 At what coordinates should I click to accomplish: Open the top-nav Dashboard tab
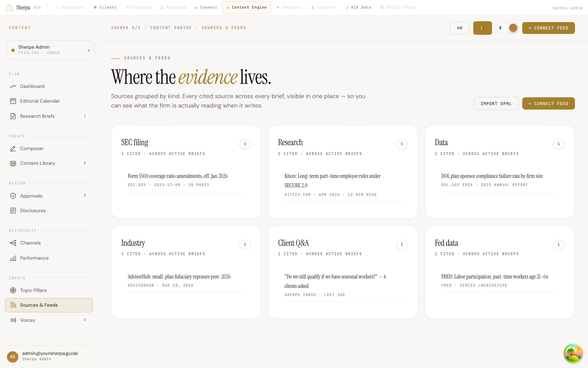click(x=70, y=7)
